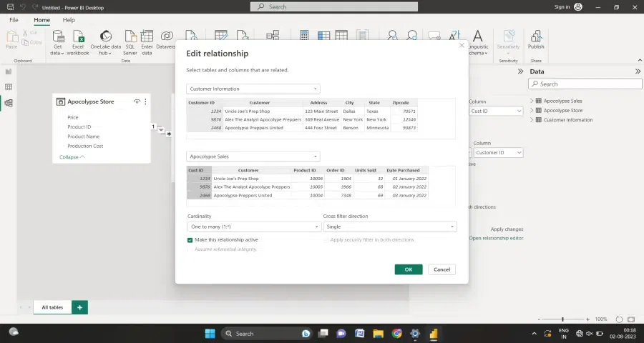Open Model view from the left sidebar
The width and height of the screenshot is (644, 343).
[x=9, y=103]
